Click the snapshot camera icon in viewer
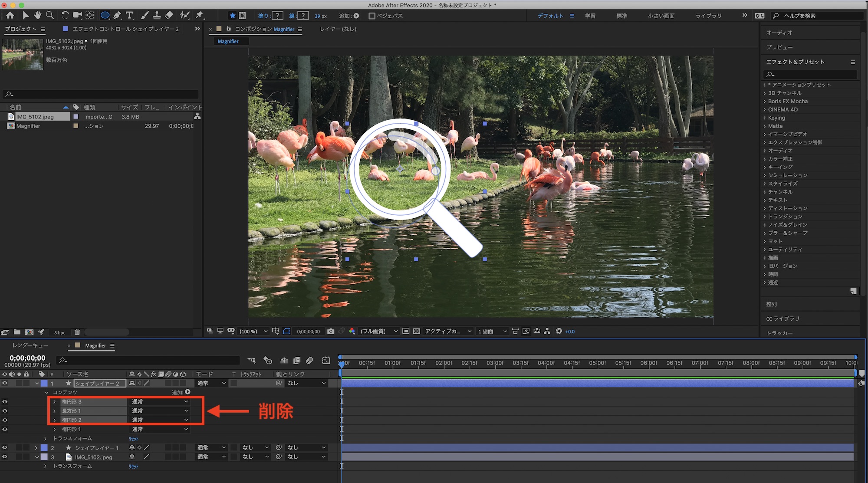 331,331
